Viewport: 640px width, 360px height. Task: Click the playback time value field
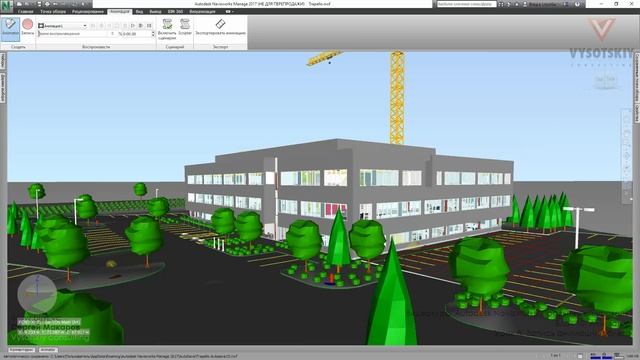tap(134, 34)
